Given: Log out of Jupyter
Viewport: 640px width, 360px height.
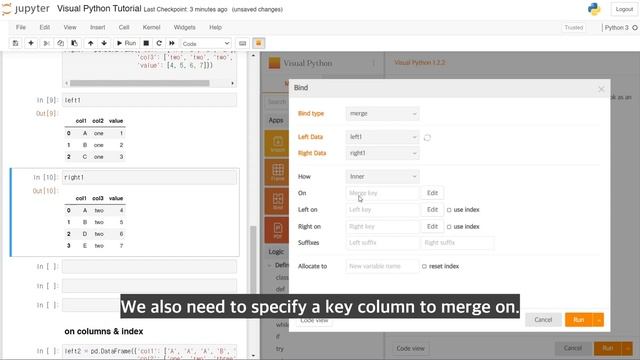Looking at the screenshot, I should 624,9.
